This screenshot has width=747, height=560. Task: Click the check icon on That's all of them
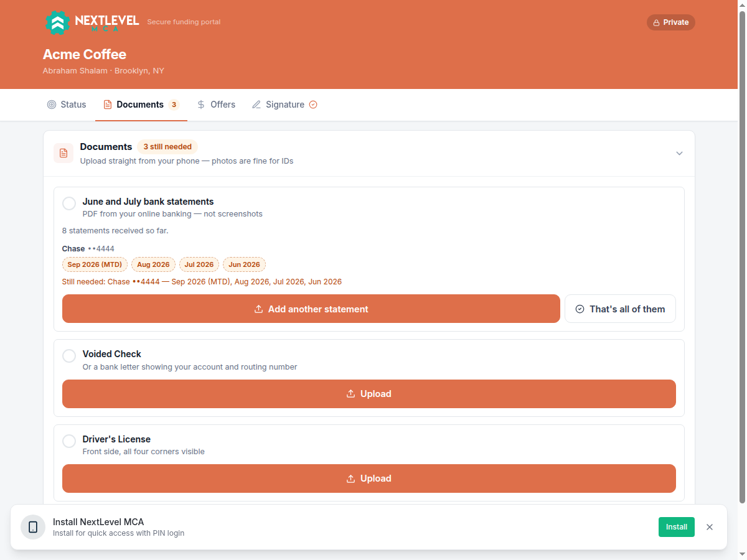580,309
